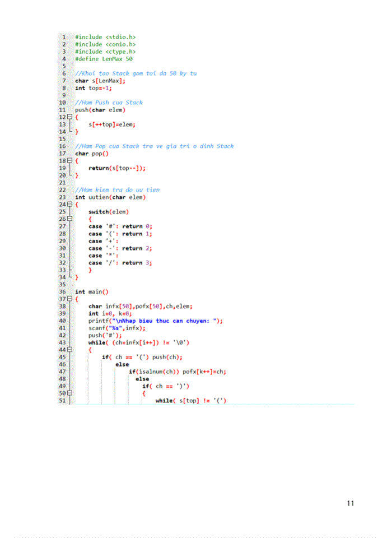Click the printf 'Nhap bieu thuc' line
This screenshot has height=538, width=392.
pyautogui.click(x=156, y=321)
